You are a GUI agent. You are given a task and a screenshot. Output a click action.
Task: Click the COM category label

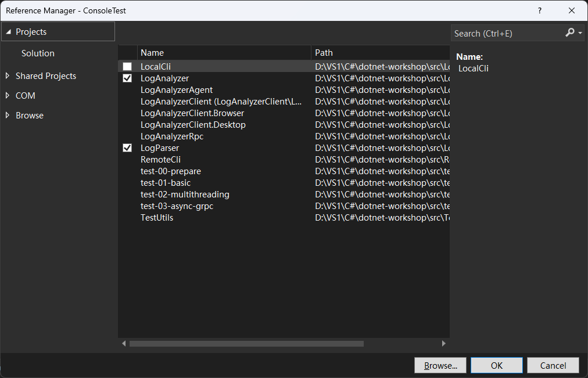[26, 96]
